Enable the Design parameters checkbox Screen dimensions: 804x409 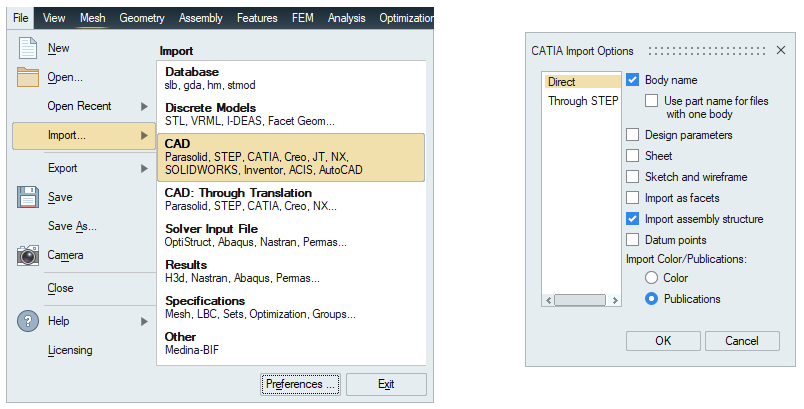[633, 135]
